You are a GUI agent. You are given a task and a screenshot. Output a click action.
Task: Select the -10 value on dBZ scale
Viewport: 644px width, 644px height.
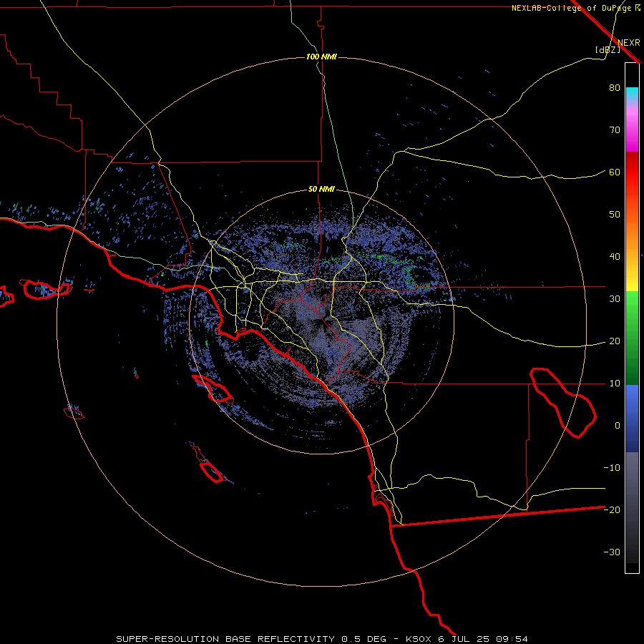[x=612, y=468]
